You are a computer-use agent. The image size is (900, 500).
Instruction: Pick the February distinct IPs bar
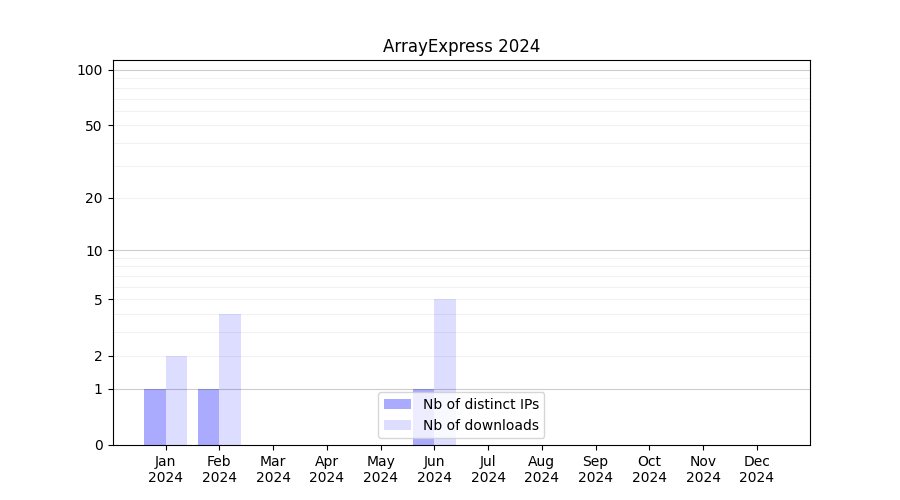208,417
